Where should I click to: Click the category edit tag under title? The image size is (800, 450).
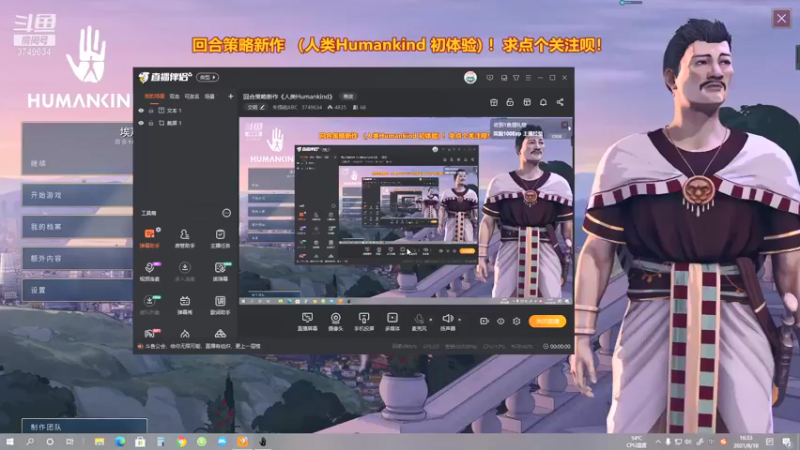pos(256,107)
